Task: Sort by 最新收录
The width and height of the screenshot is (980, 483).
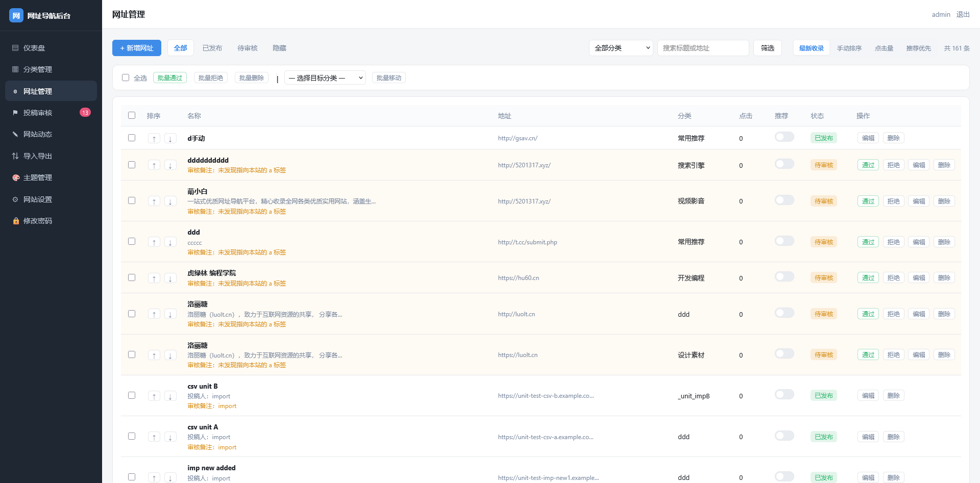Action: (812, 48)
